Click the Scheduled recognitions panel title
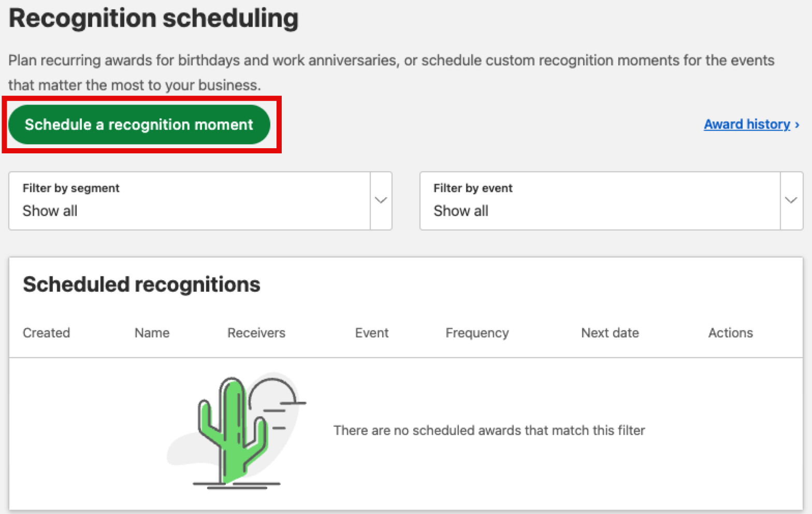The height and width of the screenshot is (514, 812). pos(141,284)
